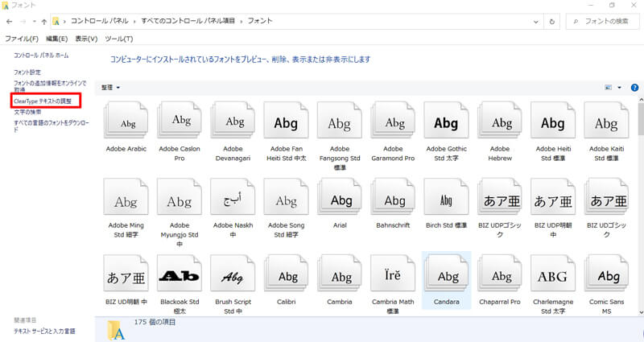
Task: Select the Adobe Garamond Pro font icon
Action: click(393, 120)
